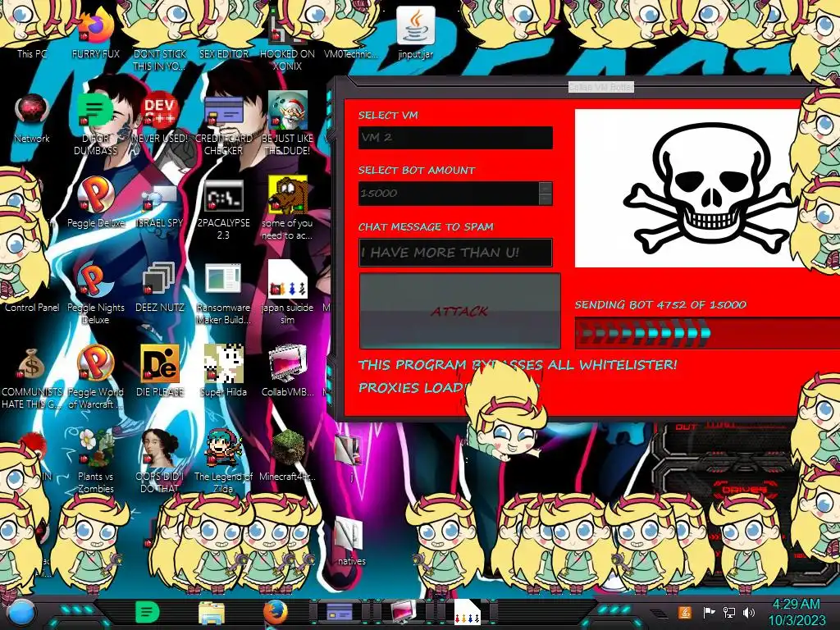Click the Start orb on taskbar
Screen dimensions: 840x630
point(21,613)
